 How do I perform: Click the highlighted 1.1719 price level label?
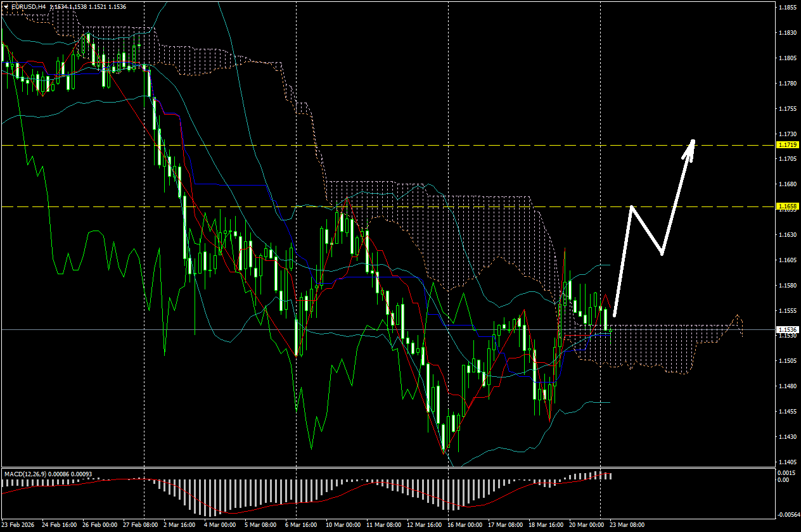point(788,145)
